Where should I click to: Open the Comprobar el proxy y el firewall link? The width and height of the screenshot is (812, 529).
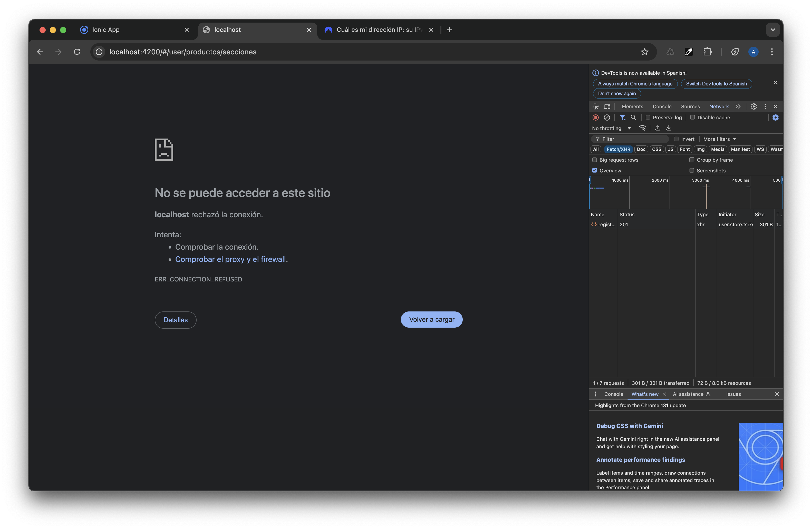231,259
